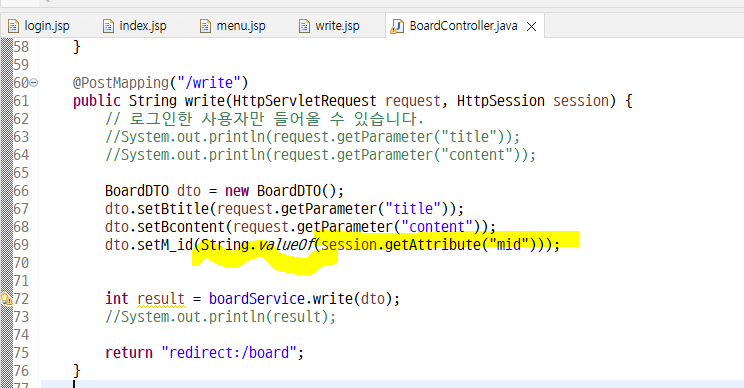This screenshot has height=388, width=744.
Task: Click line number 75 in the gutter
Action: tap(21, 353)
